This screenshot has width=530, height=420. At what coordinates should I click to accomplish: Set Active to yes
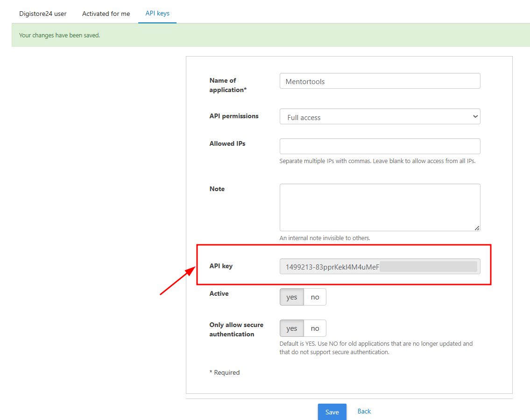click(x=292, y=297)
